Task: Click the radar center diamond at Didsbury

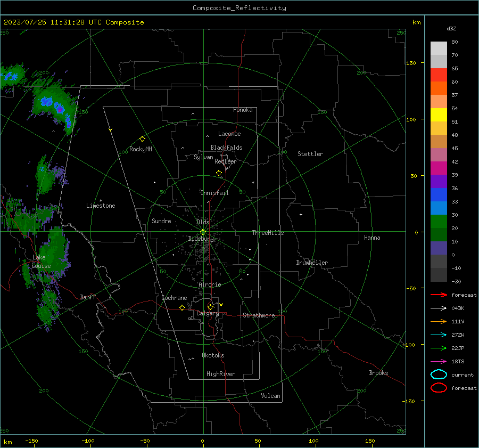Action: pyautogui.click(x=203, y=232)
